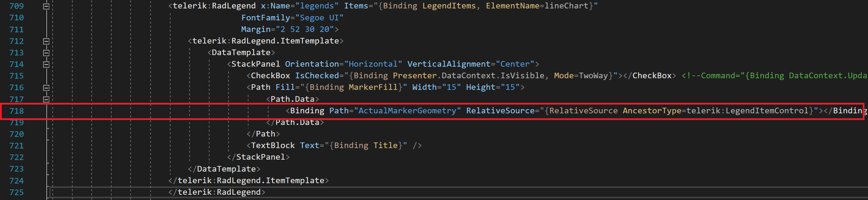Click the Mode=TwoWay text
Screen dimensions: 868x200
click(x=581, y=76)
